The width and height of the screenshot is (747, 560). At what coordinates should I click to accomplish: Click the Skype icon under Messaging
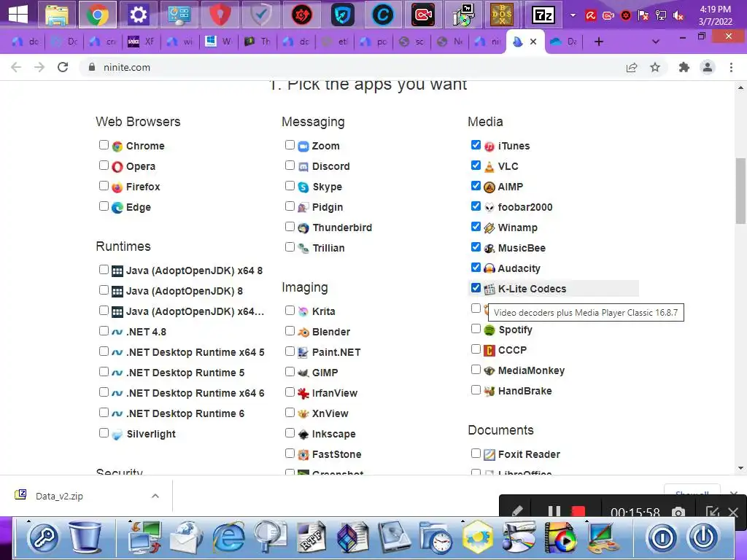(303, 187)
